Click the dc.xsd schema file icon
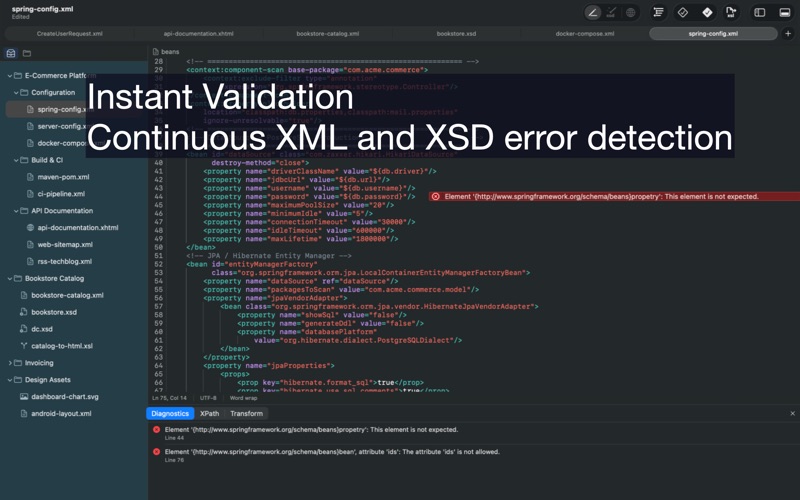This screenshot has width=800, height=500. click(x=23, y=329)
